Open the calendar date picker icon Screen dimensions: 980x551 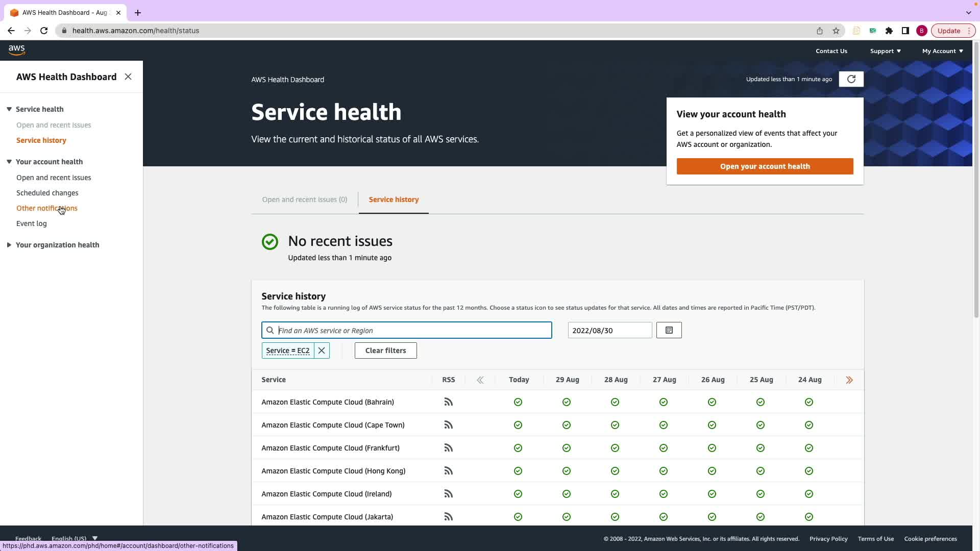tap(669, 330)
